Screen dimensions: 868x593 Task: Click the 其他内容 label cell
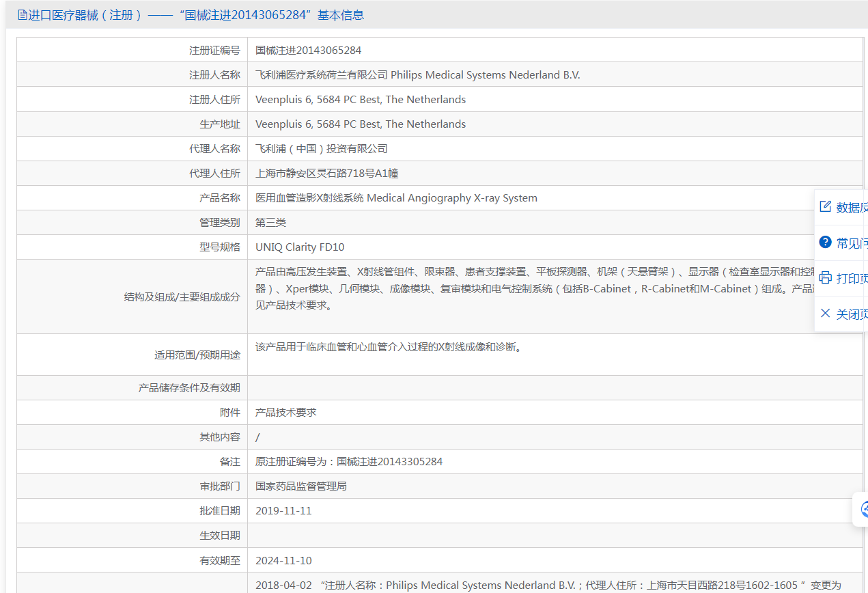tap(132, 437)
